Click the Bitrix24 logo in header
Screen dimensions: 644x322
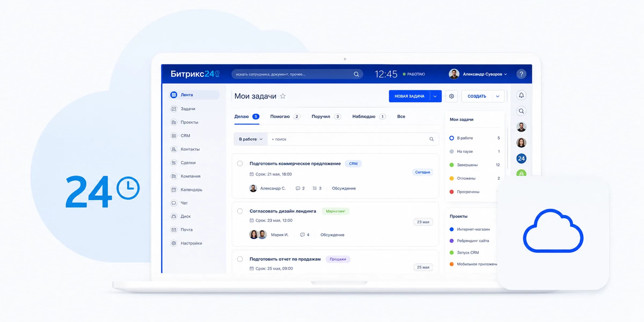click(x=195, y=74)
